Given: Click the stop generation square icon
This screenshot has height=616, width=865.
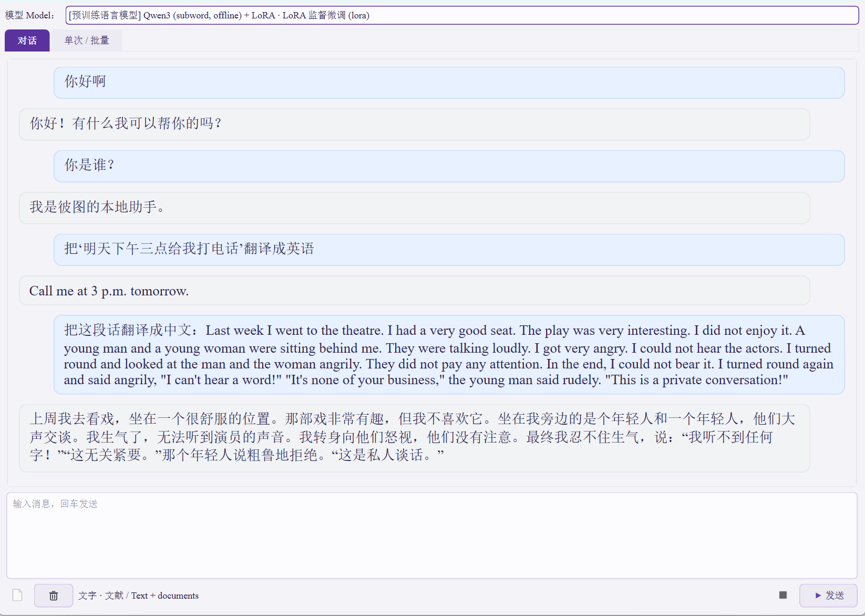Looking at the screenshot, I should point(783,595).
